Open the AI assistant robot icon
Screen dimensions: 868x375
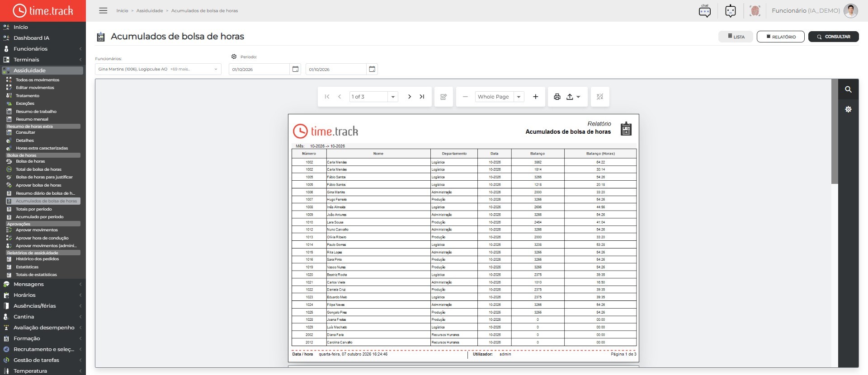730,11
